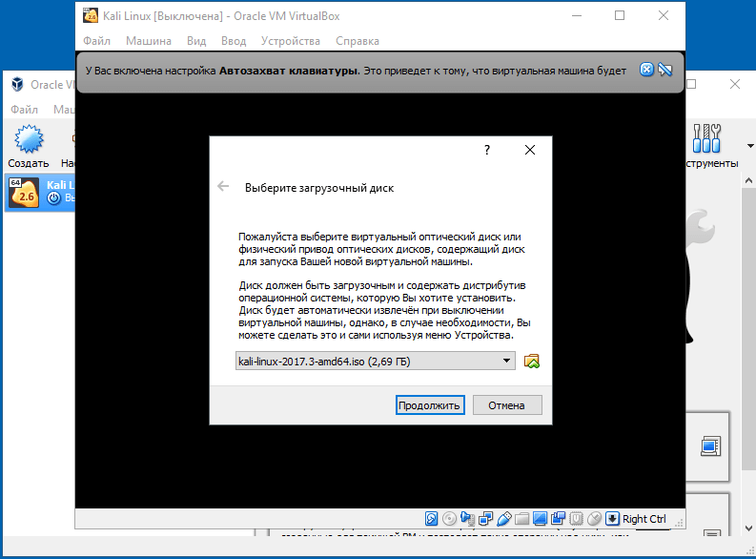Screen dimensions: 756x559
Task: Minimize the Kali Linux VM window
Action: pyautogui.click(x=577, y=15)
